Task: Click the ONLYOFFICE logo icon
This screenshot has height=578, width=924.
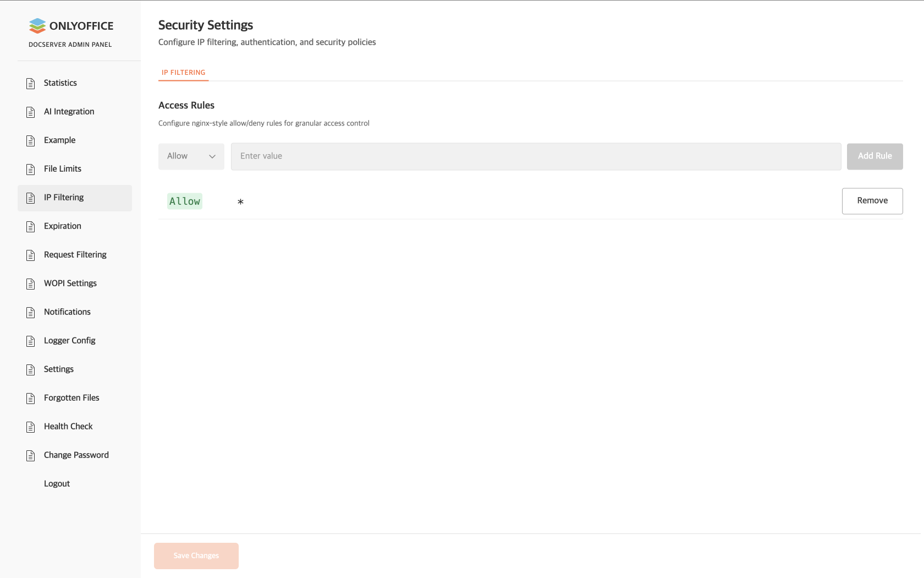Action: (x=37, y=26)
